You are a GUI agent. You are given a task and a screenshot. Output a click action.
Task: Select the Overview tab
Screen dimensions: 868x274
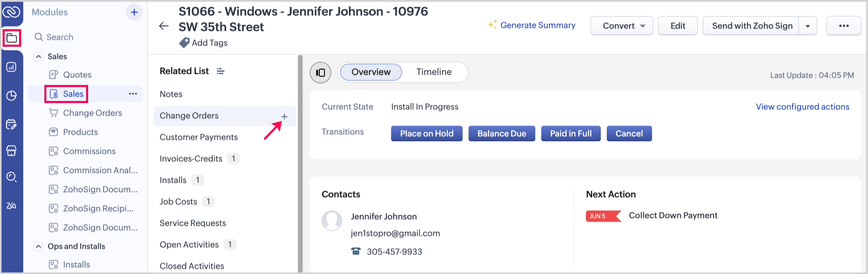(371, 72)
